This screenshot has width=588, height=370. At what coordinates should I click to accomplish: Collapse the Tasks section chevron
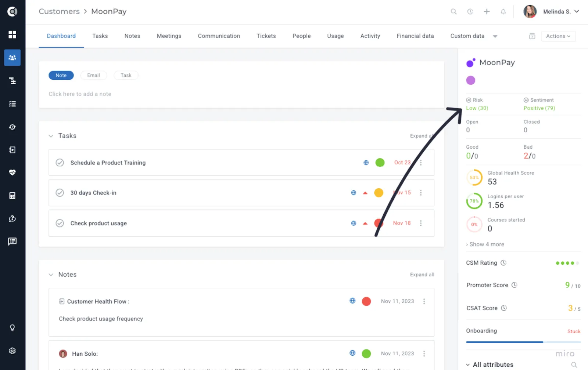click(51, 136)
